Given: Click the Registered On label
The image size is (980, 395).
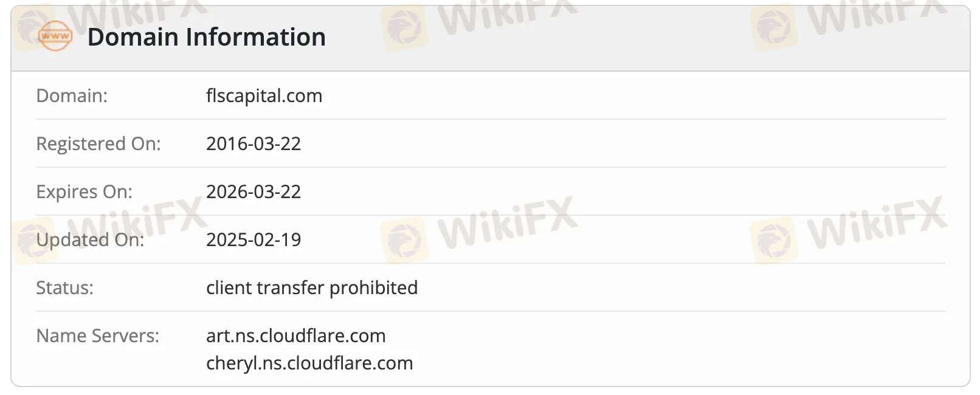Looking at the screenshot, I should (x=98, y=143).
